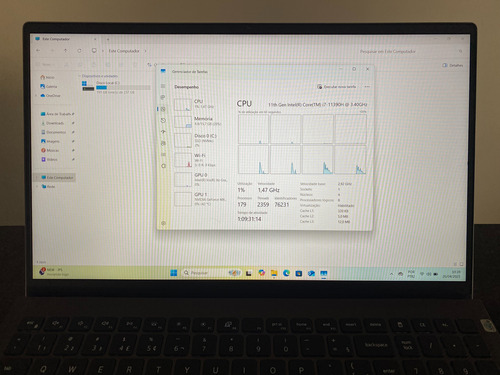Go back in File Explorer

pyautogui.click(x=38, y=50)
